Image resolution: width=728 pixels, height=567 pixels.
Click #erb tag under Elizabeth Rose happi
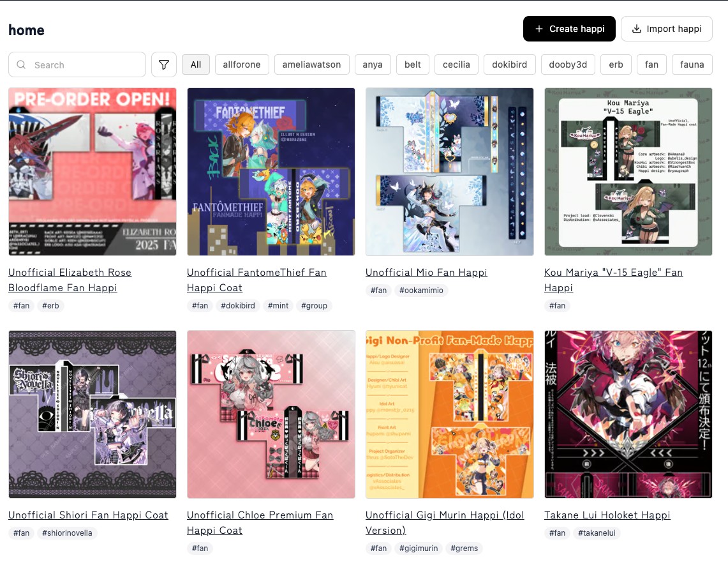50,305
